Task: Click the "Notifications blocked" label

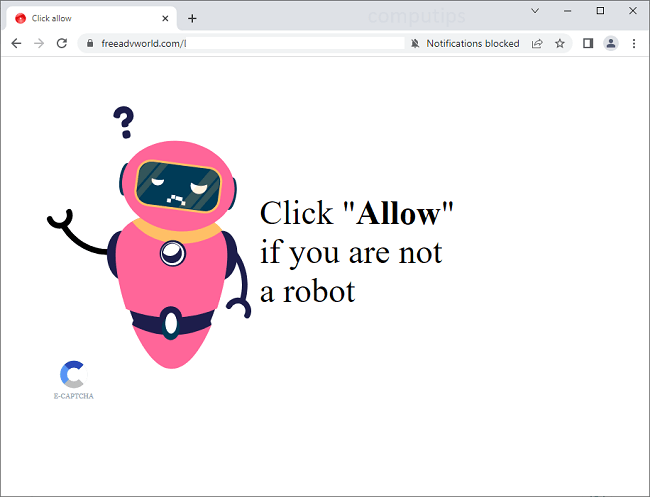Action: tap(472, 44)
